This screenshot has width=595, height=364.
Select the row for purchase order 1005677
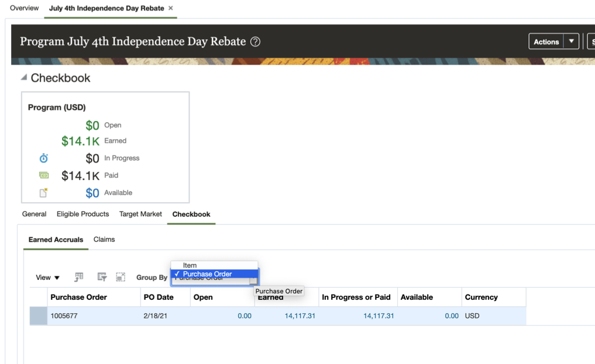tap(39, 316)
